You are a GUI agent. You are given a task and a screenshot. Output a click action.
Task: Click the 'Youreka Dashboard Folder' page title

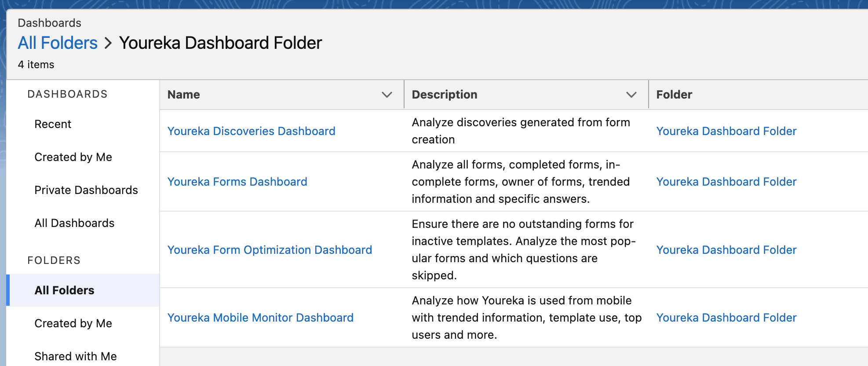[221, 43]
